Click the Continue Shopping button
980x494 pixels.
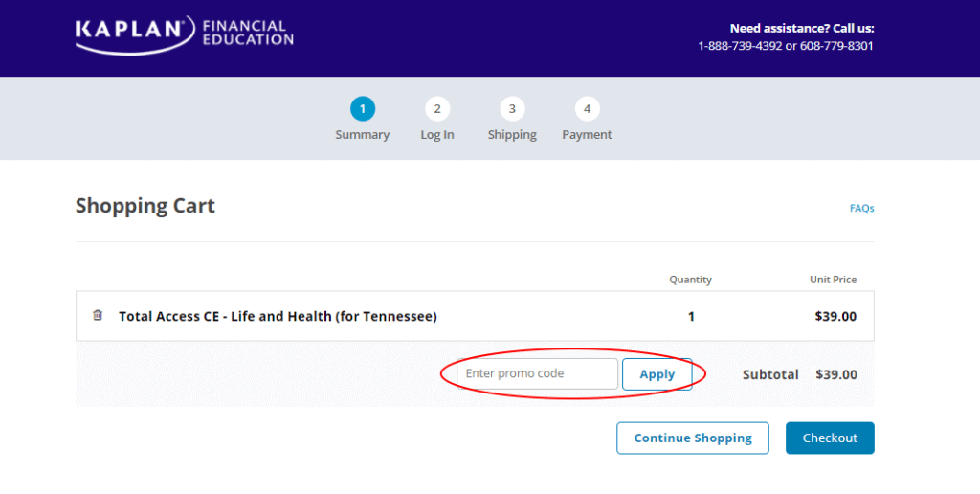tap(693, 438)
